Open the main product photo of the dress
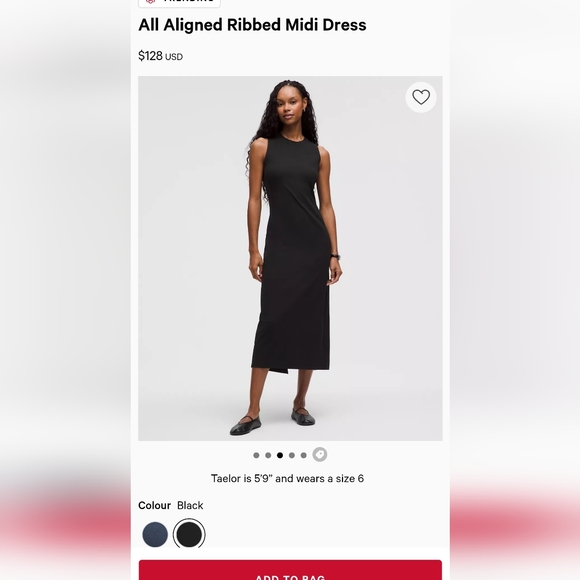580x580 pixels. point(290,258)
